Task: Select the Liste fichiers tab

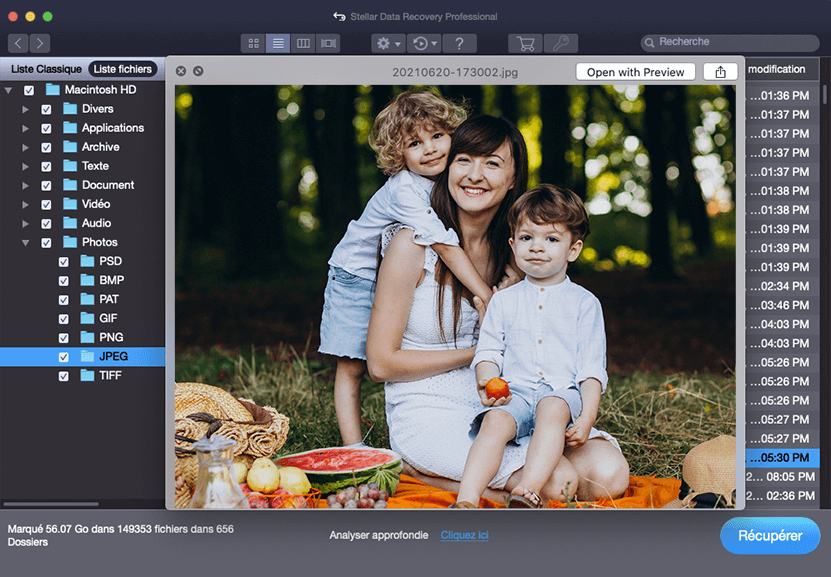Action: click(122, 69)
